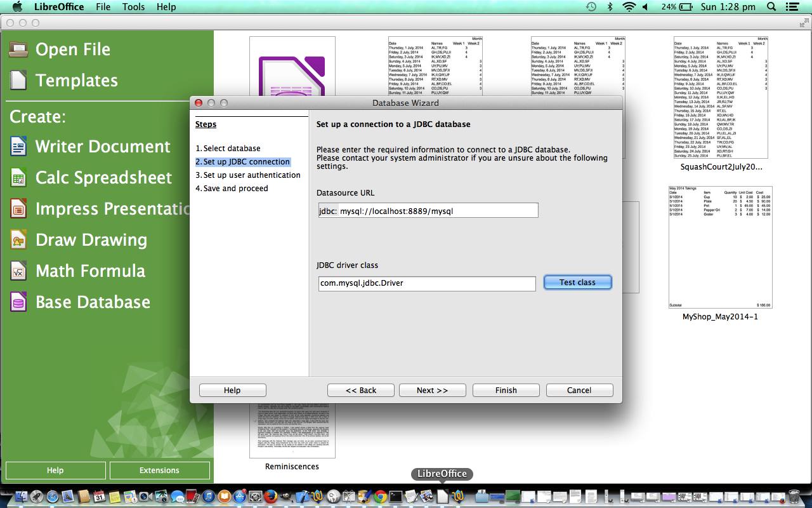Click the Bluetooth menu bar icon
Viewport: 812px width, 508px height.
click(610, 7)
